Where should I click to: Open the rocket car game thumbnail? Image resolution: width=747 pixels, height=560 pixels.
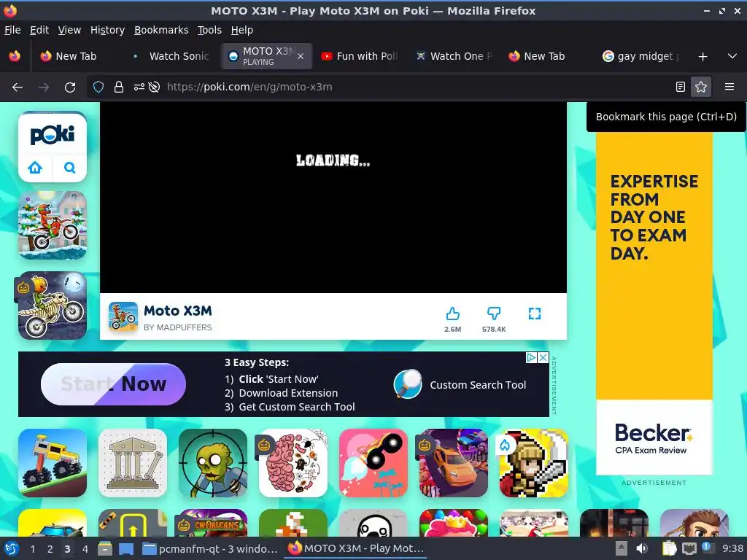tap(373, 463)
